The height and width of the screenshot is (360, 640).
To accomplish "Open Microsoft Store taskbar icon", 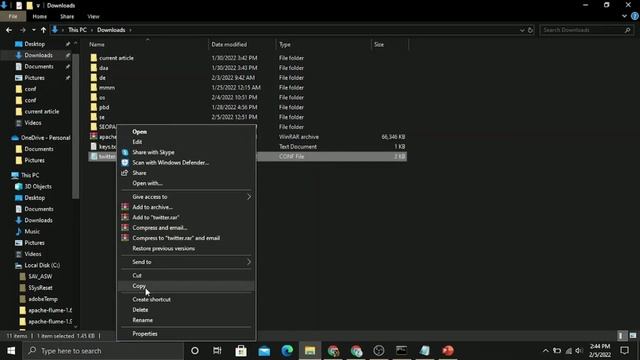I will point(241,351).
